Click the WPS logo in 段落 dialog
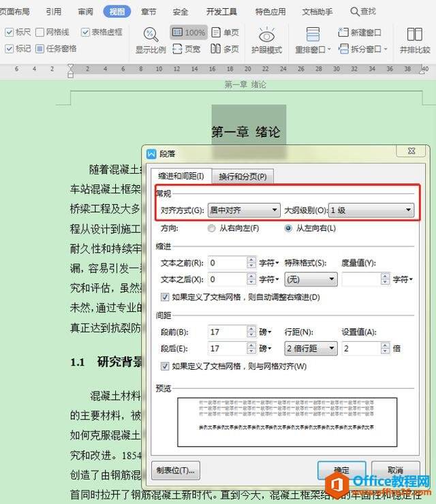 (151, 154)
